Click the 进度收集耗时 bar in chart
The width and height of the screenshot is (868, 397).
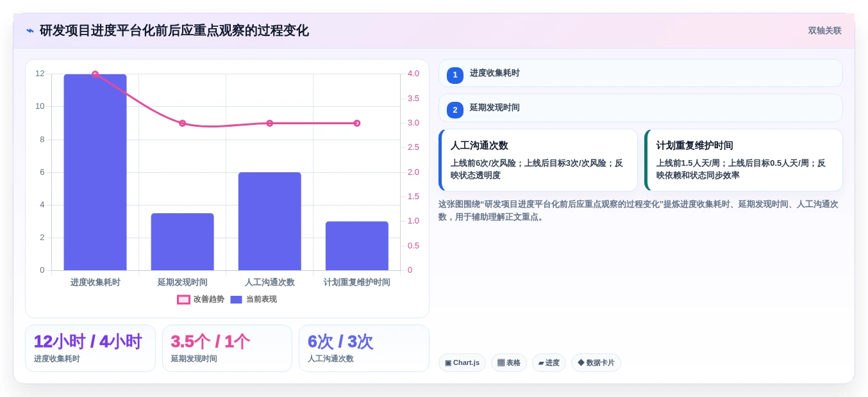click(x=95, y=172)
